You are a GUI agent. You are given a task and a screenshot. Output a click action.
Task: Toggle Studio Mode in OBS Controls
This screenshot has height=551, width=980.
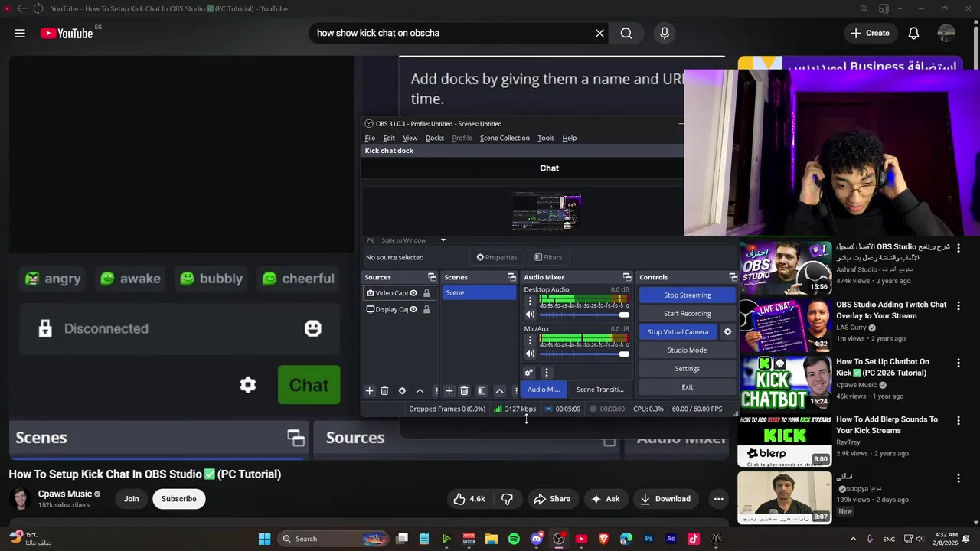click(687, 350)
